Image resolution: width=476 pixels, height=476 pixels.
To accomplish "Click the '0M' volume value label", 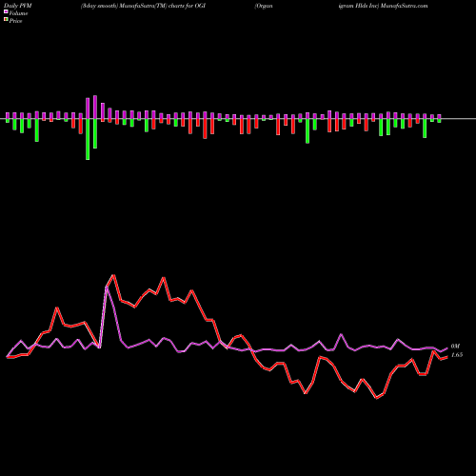I will pos(455,347).
